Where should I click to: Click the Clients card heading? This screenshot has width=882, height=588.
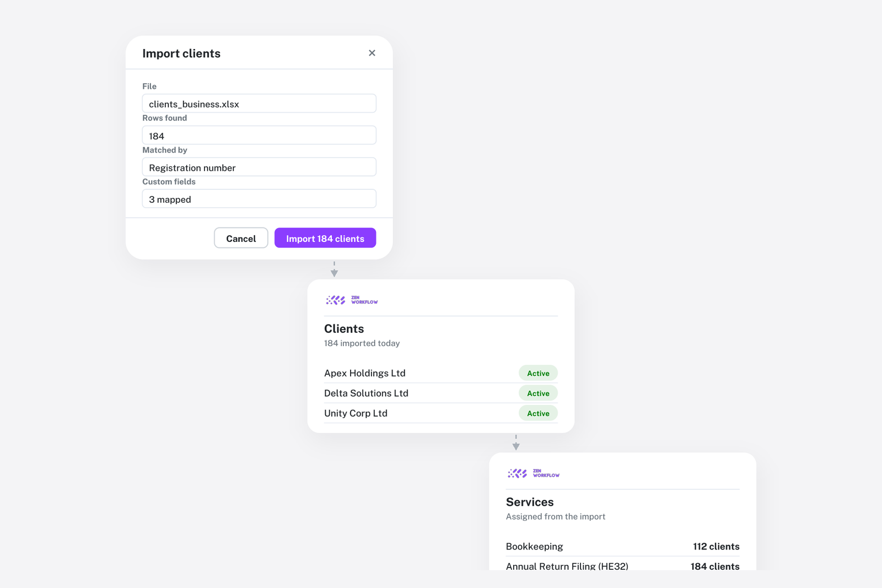coord(344,329)
